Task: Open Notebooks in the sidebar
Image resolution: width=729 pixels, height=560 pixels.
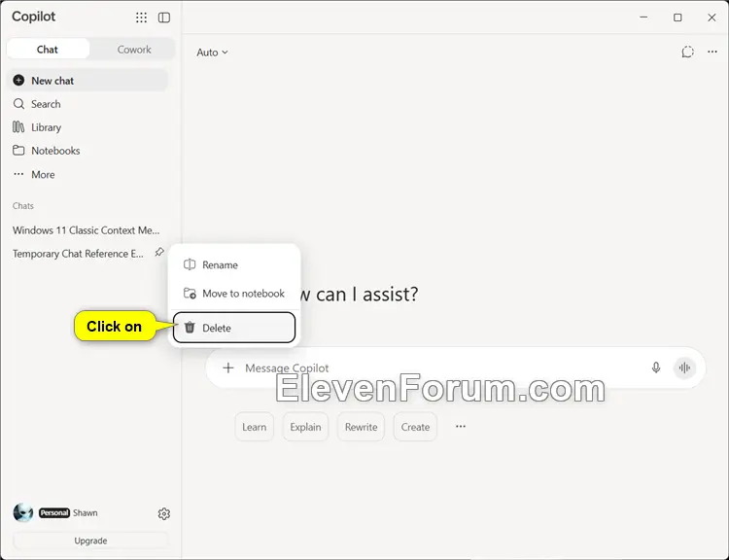Action: (87, 151)
